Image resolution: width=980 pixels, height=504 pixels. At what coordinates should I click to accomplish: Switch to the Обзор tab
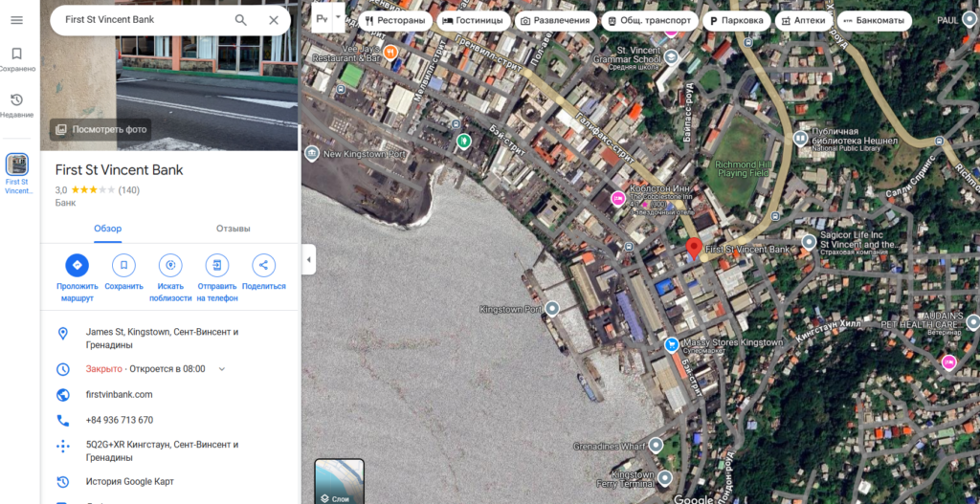[108, 229]
